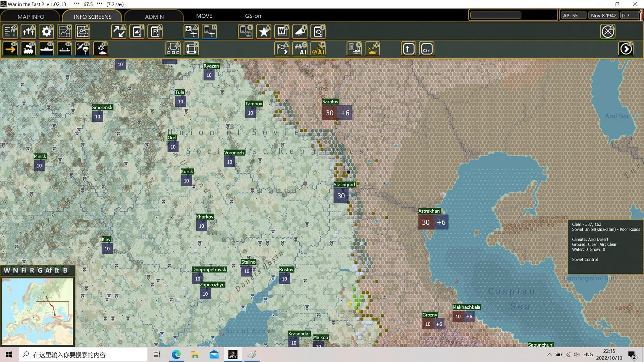Click the yellow AI air assist icon
Screen dimensions: 644x362
[x=318, y=49]
